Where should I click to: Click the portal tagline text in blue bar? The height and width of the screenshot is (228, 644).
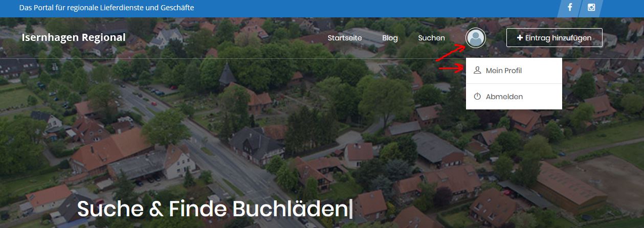tap(106, 8)
